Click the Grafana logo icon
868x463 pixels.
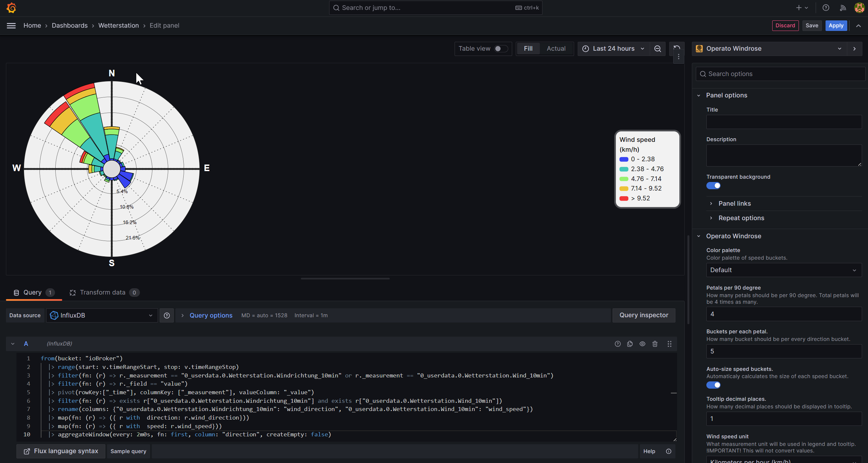coord(11,8)
